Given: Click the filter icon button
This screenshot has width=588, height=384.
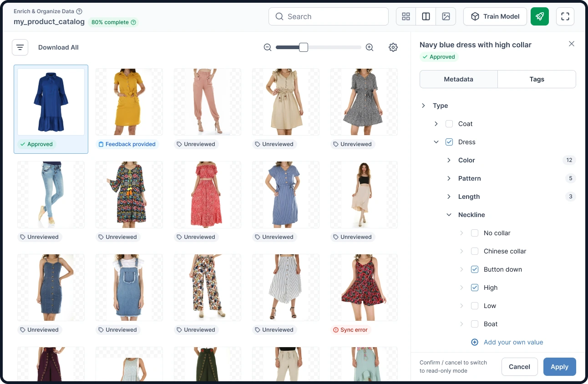Looking at the screenshot, I should pos(20,47).
